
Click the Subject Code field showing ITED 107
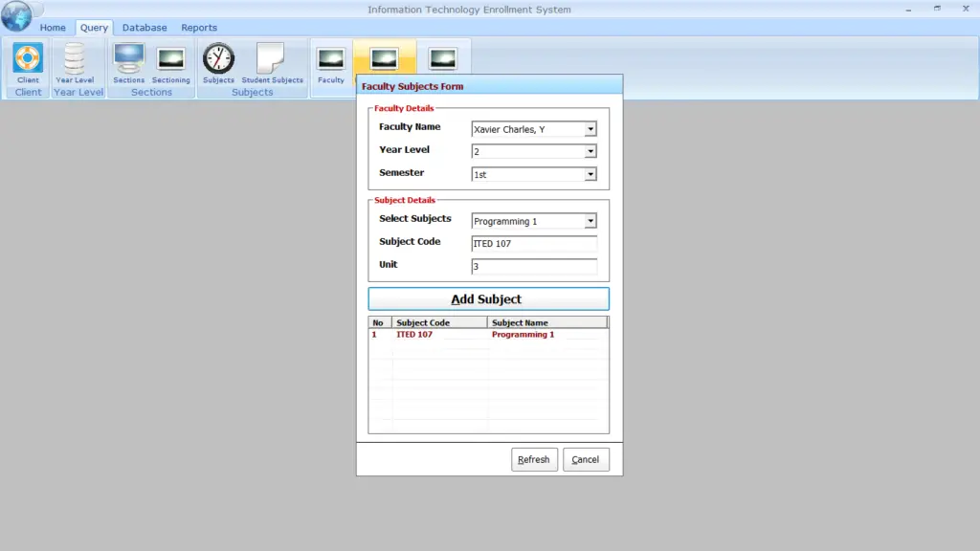coord(533,244)
